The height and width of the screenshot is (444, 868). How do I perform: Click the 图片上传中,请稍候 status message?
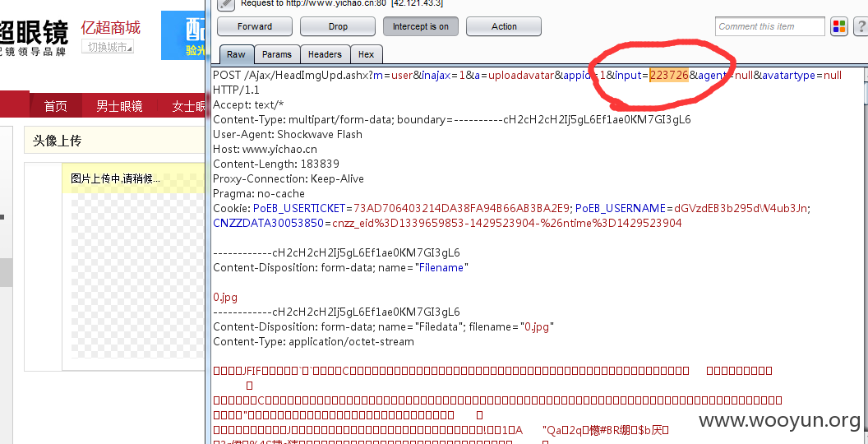[115, 178]
